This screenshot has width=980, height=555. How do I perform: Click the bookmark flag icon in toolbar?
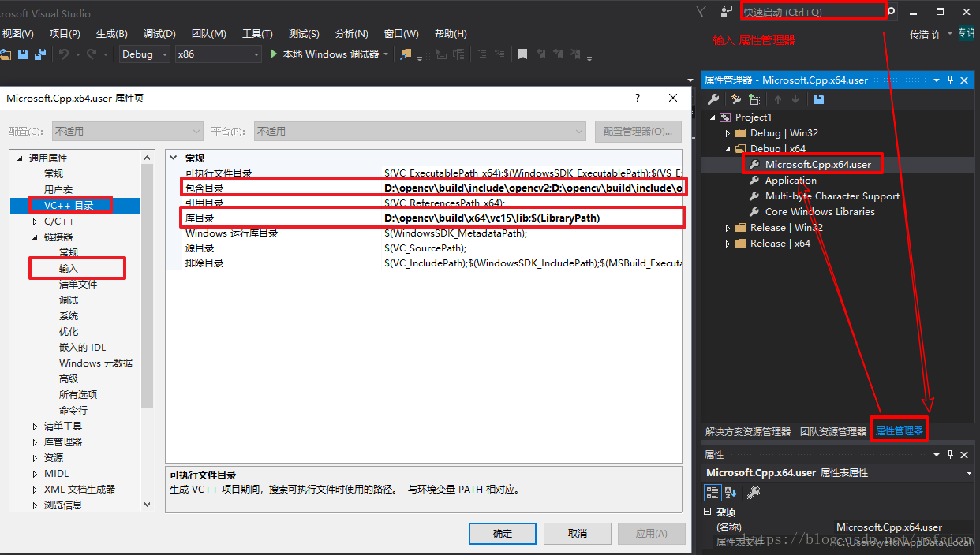click(522, 54)
